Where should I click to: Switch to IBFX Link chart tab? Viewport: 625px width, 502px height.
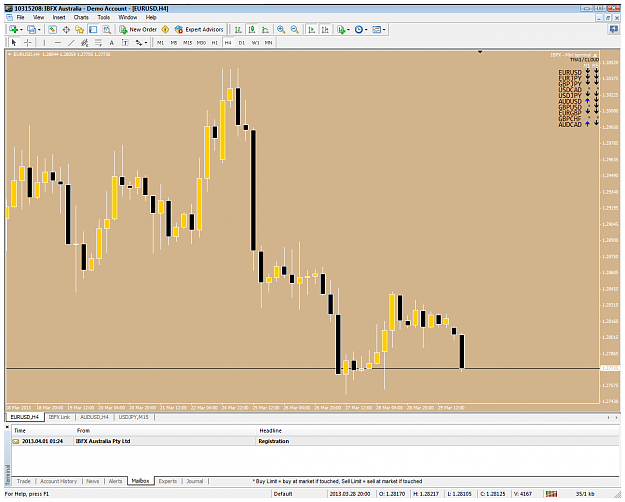pos(59,417)
